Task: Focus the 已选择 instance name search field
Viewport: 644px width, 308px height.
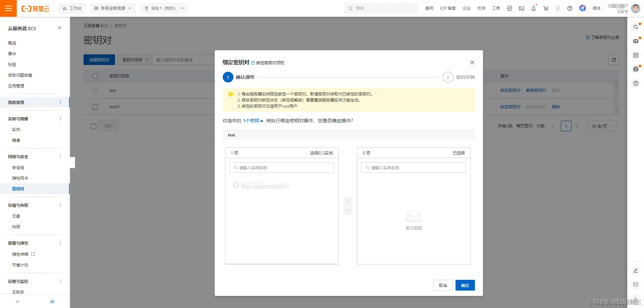Action: [x=414, y=168]
